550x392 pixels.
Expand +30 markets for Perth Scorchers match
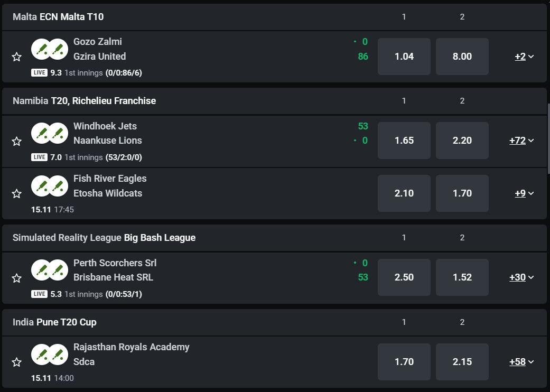point(521,277)
